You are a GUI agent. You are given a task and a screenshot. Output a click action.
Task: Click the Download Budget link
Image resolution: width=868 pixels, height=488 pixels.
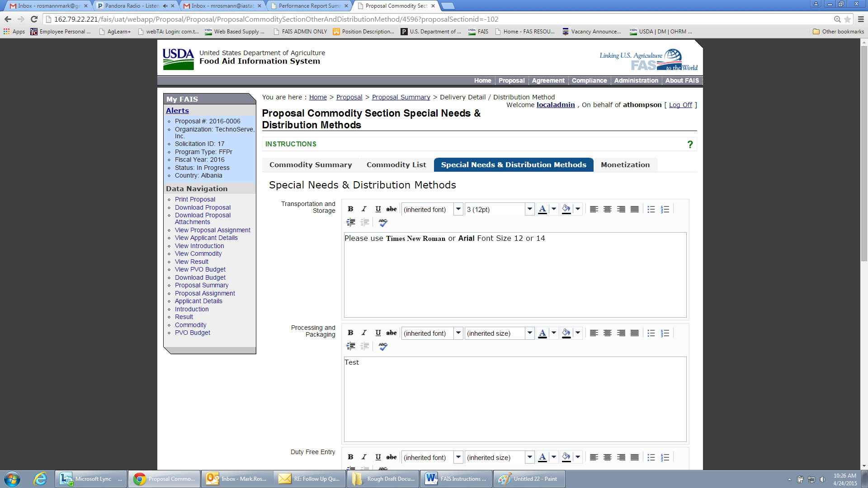click(200, 277)
